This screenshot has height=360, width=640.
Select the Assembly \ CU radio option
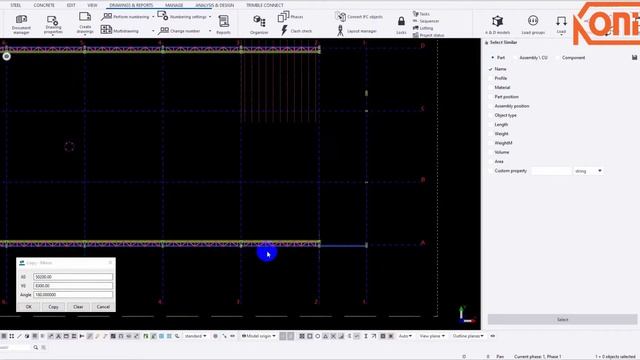(515, 58)
